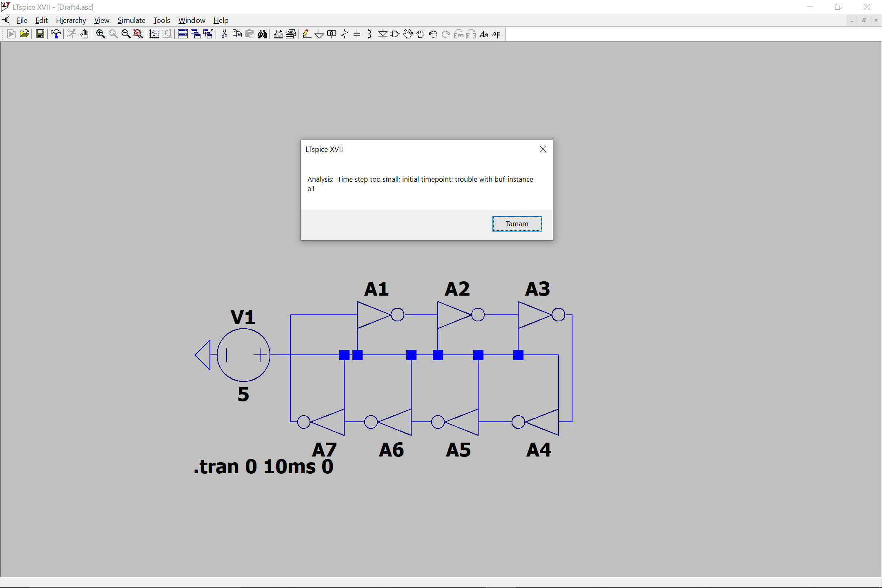Undo the last action
The width and height of the screenshot is (882, 588).
point(433,34)
